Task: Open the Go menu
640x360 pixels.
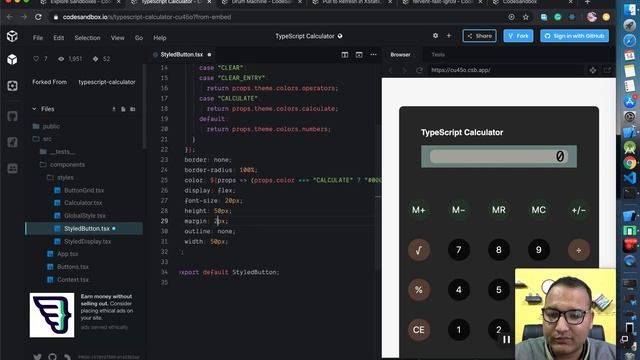Action: (x=139, y=38)
